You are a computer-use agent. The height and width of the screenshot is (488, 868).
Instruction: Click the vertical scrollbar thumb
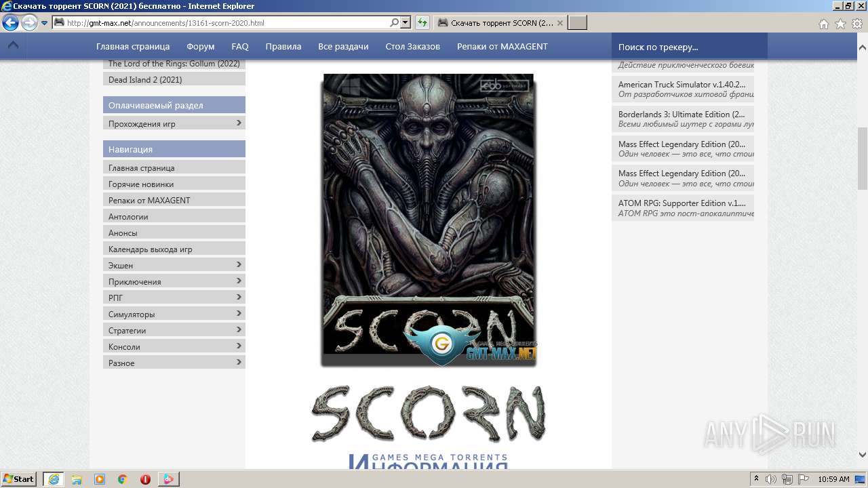[862, 158]
